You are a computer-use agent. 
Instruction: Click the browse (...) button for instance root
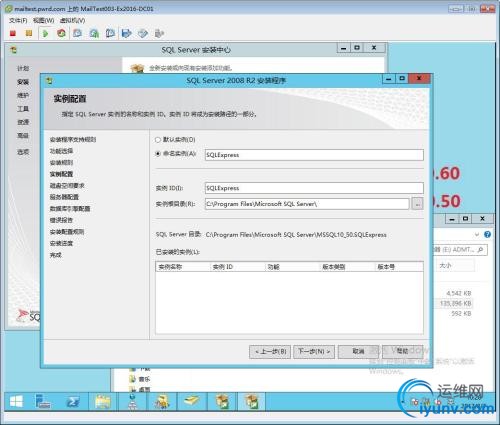click(418, 204)
